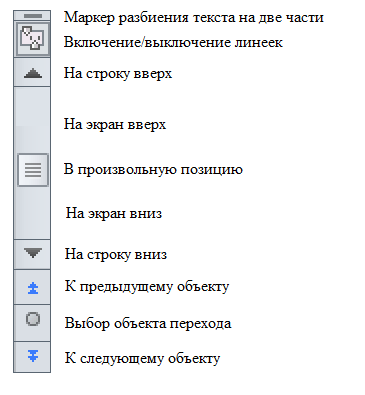Click label 'На экран вниз'
Image resolution: width=365 pixels, height=395 pixels.
point(114,213)
